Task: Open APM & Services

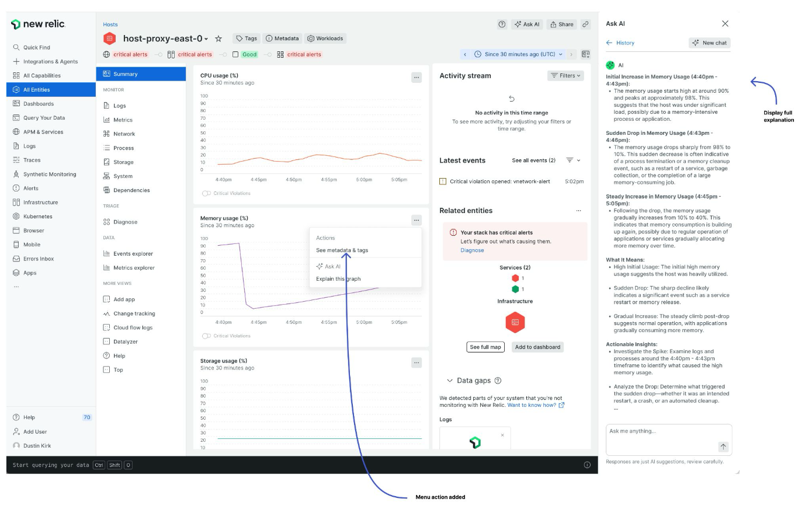Action: point(38,132)
